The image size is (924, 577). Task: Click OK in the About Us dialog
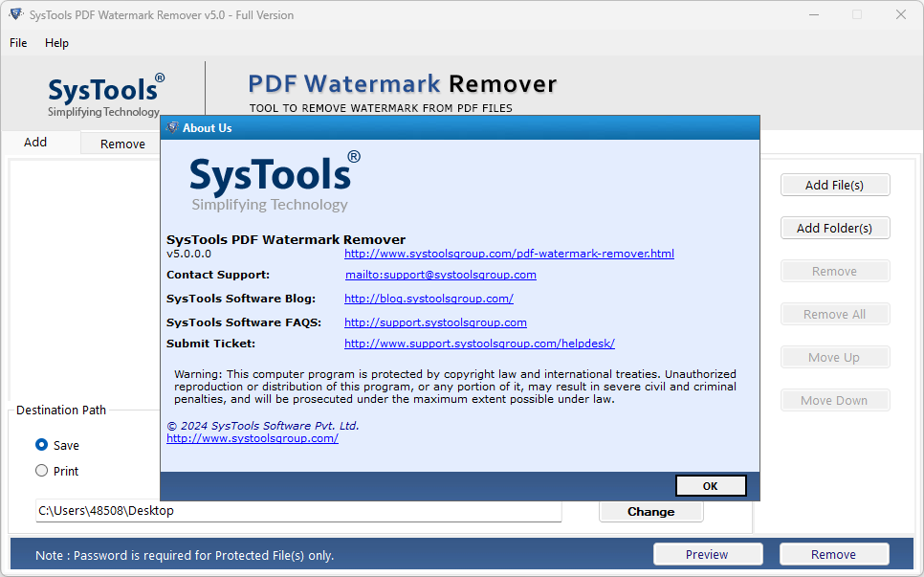711,486
